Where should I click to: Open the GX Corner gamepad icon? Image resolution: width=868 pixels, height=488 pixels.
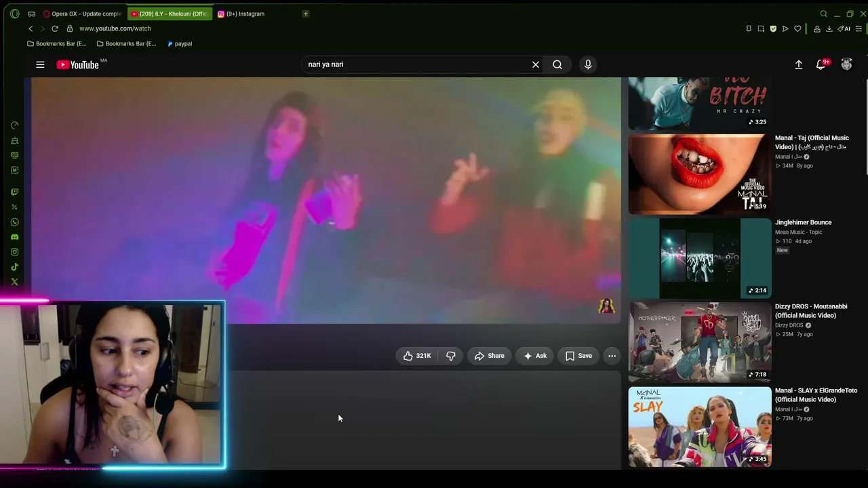(32, 14)
